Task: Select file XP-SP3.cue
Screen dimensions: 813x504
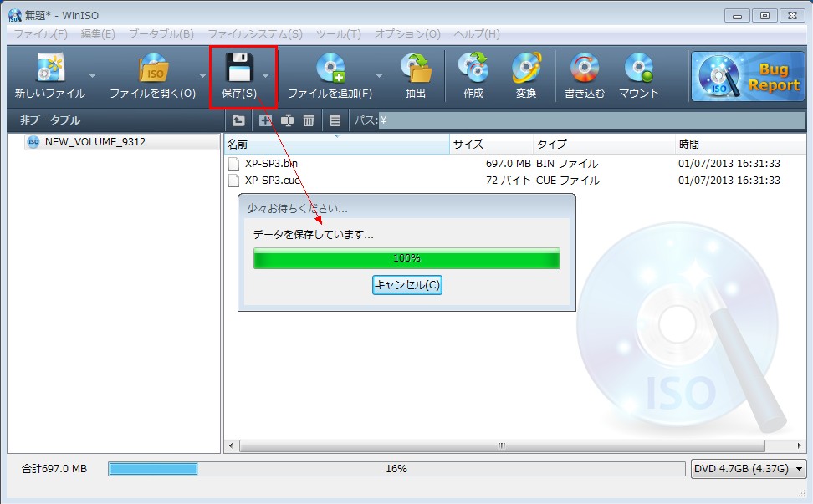Action: [x=273, y=181]
